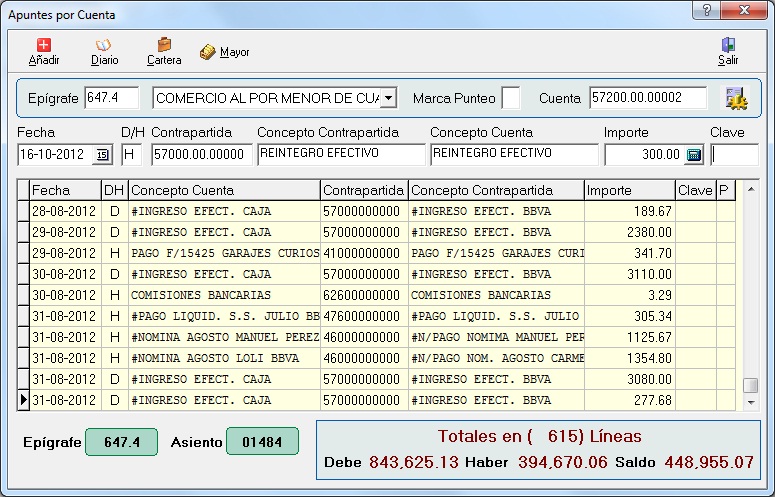Screen dimensions: 775x497
Task: Click the grid scrollbar thumb
Action: click(x=751, y=385)
